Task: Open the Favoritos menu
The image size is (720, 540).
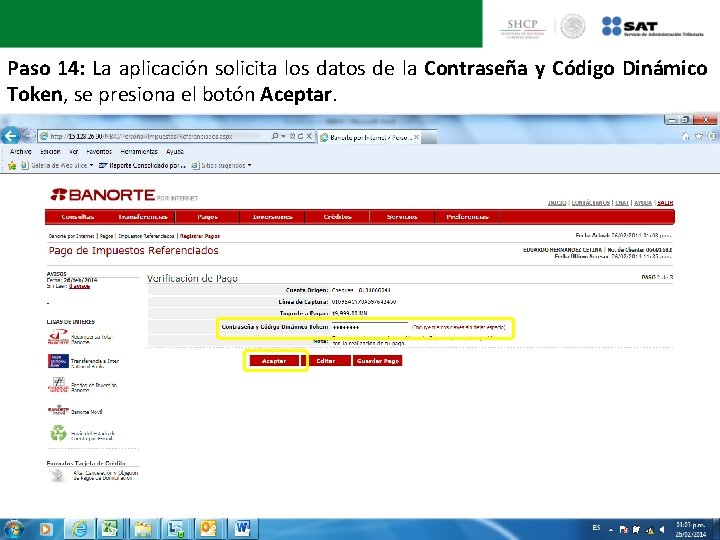Action: click(x=99, y=151)
